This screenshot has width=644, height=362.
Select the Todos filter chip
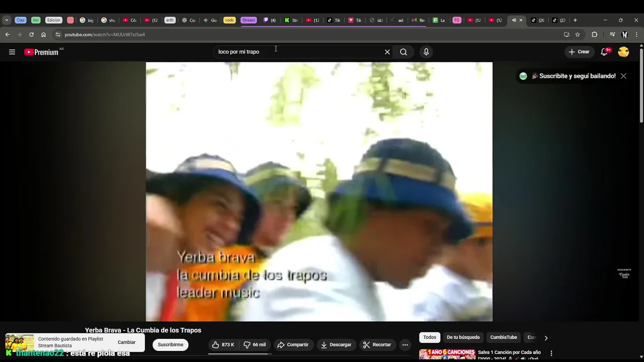click(430, 337)
